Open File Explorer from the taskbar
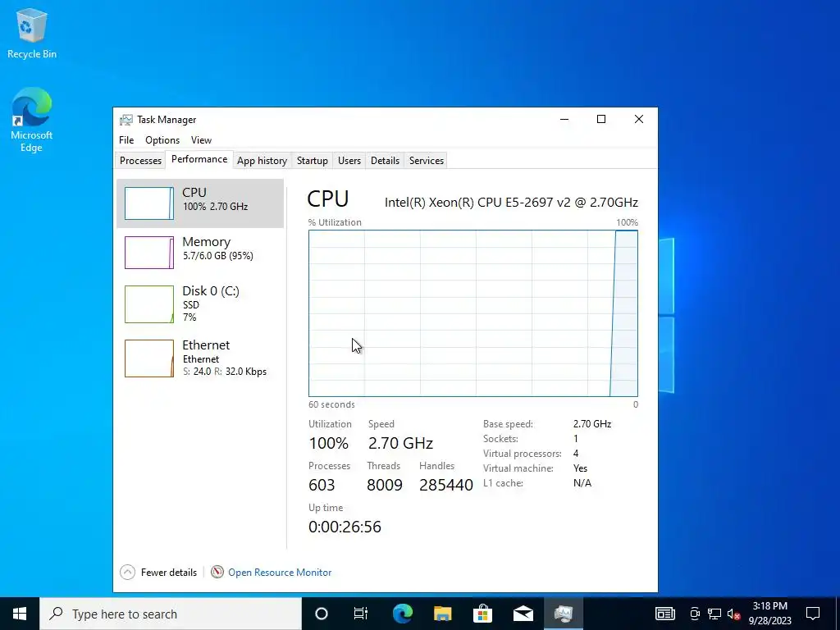840x630 pixels. pyautogui.click(x=442, y=614)
